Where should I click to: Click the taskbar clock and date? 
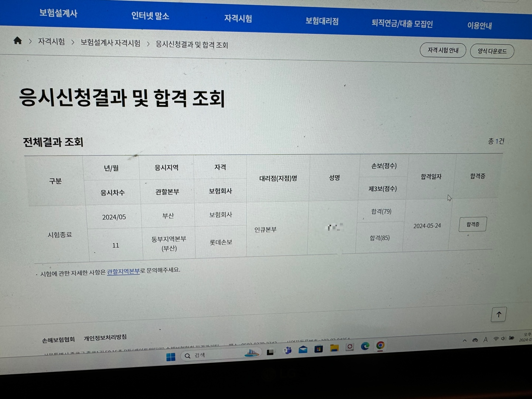click(525, 337)
